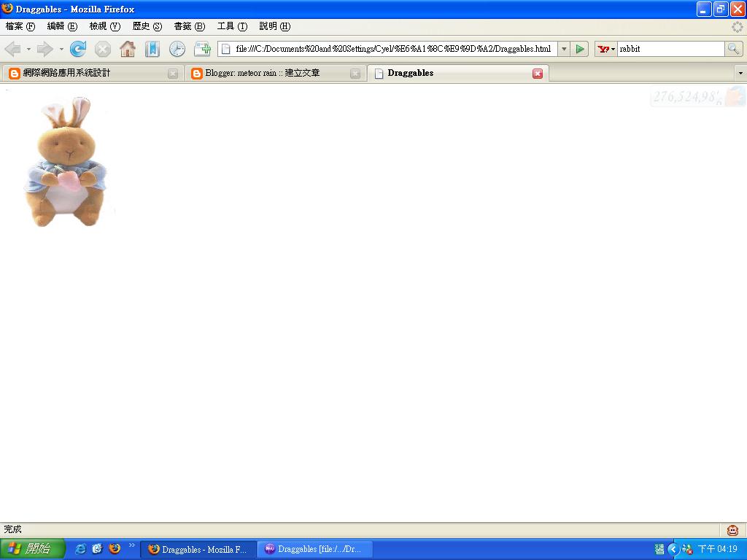Viewport: 747px width, 560px height.
Task: Click the language bar icon in tray
Action: 659,550
